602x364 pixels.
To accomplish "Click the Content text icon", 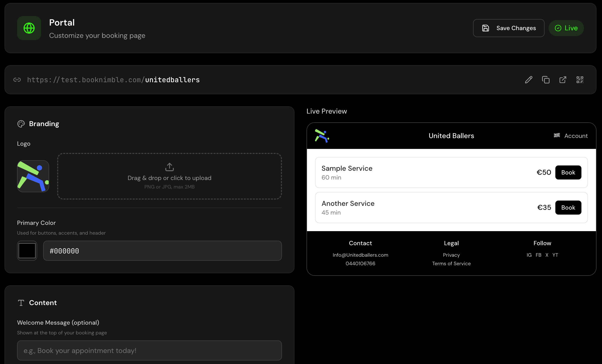I will pos(21,303).
